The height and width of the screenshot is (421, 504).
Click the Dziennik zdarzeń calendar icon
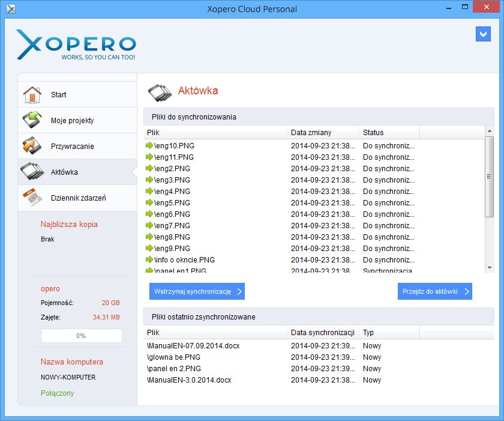(x=32, y=197)
